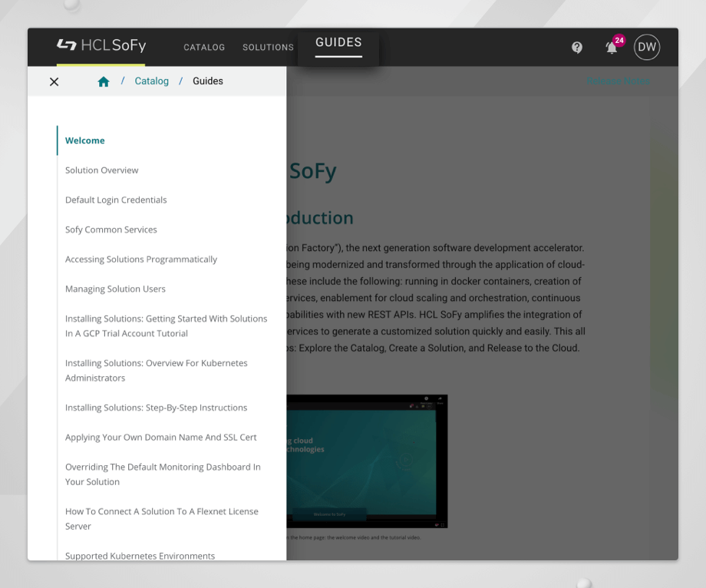This screenshot has height=588, width=706.
Task: Open the help question mark icon
Action: point(577,48)
